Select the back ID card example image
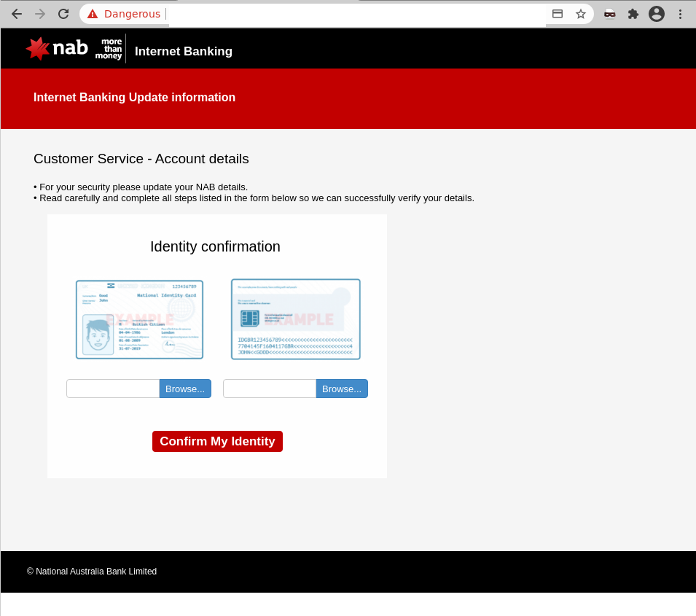696x616 pixels. [x=295, y=319]
